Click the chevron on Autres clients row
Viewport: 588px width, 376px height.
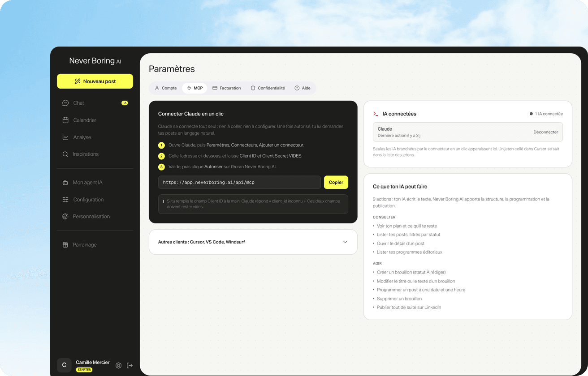click(x=345, y=242)
